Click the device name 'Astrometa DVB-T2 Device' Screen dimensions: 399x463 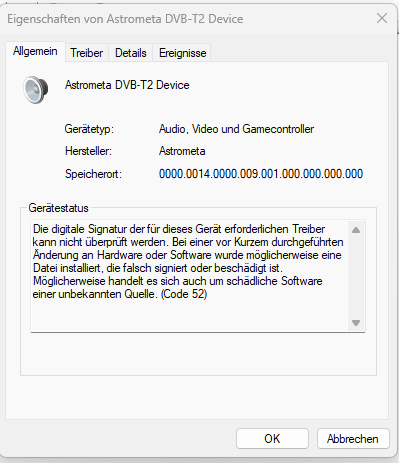127,85
